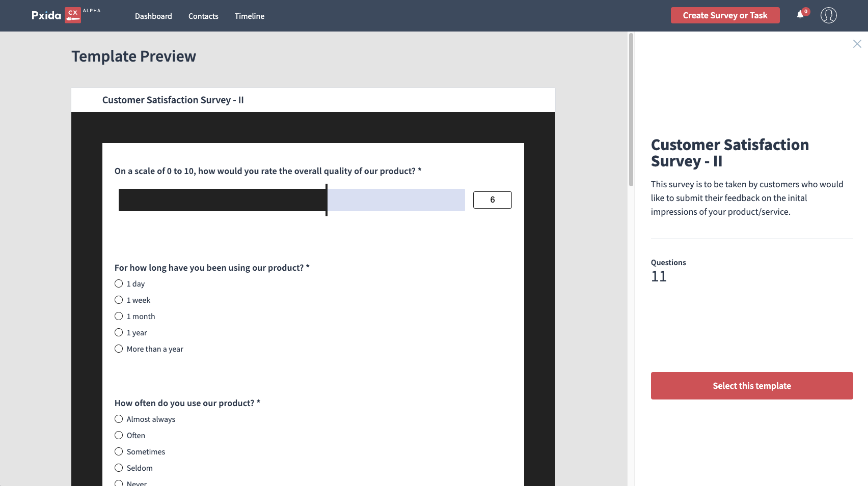Image resolution: width=868 pixels, height=486 pixels.
Task: Choose the "1 week" radio option
Action: [119, 300]
